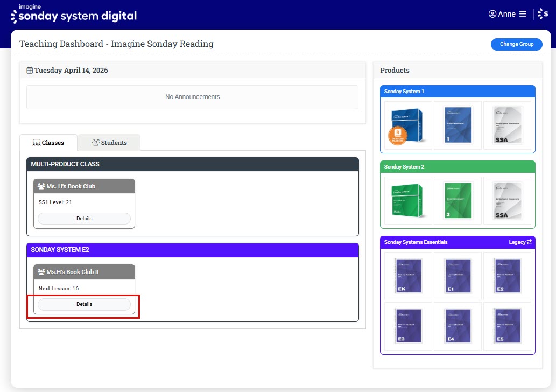Screen dimensions: 556x392
Task: Open Details for Ms. H's Book Club
Action: [x=84, y=219]
